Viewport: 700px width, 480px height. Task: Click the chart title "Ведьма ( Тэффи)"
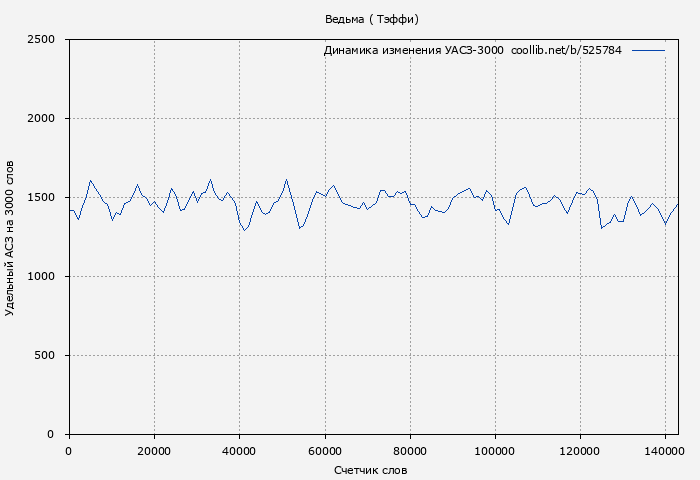pos(372,19)
